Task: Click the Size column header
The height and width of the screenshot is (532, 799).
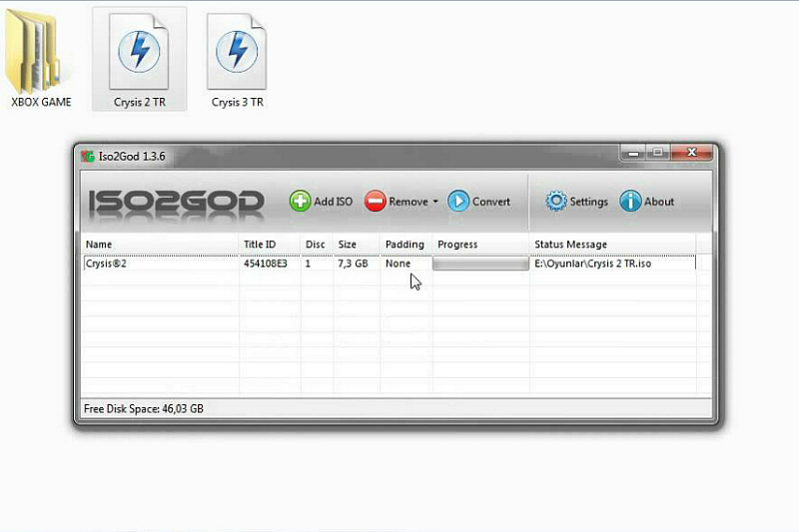Action: [357, 245]
